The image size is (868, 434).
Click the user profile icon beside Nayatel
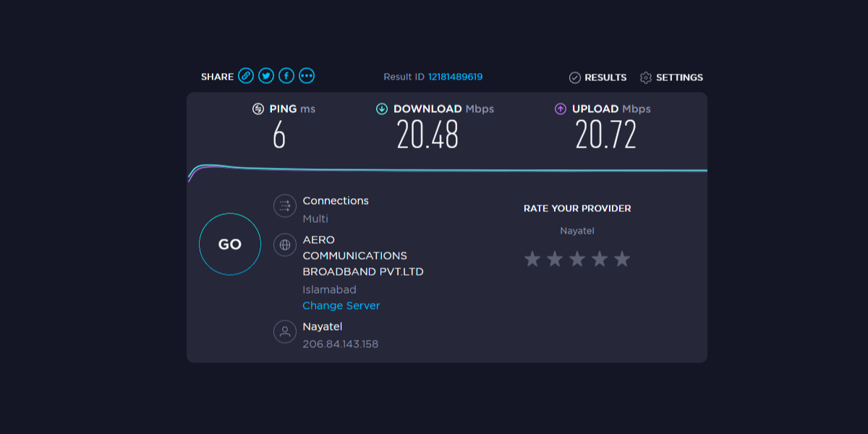tap(285, 331)
